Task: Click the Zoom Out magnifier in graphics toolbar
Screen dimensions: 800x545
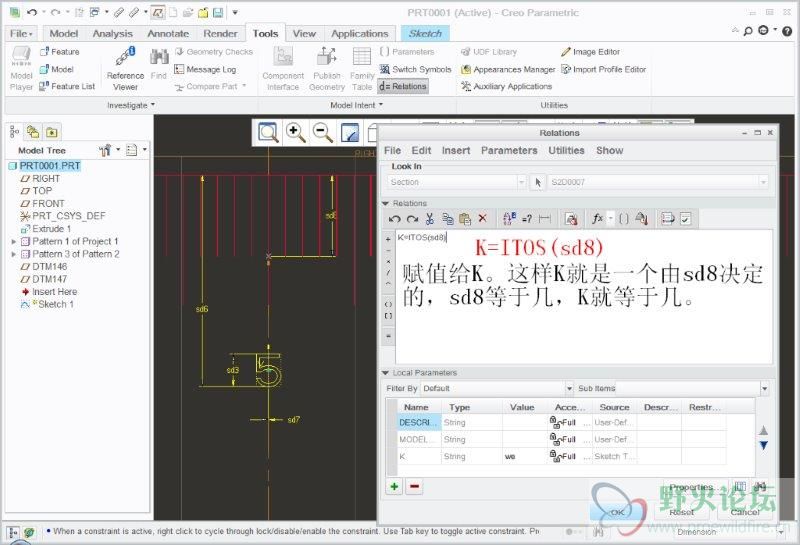Action: coord(322,132)
